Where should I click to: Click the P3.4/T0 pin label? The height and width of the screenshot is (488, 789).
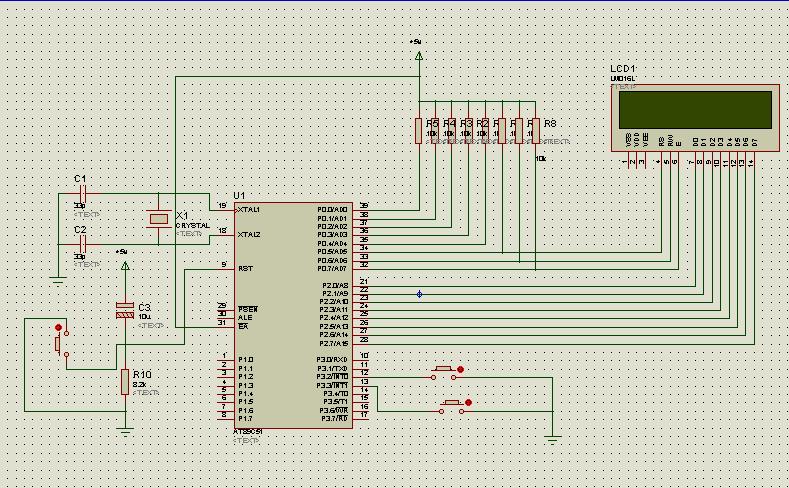pos(335,393)
